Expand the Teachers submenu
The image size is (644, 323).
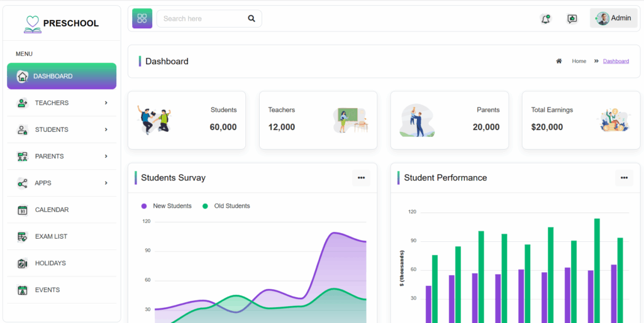(x=106, y=103)
